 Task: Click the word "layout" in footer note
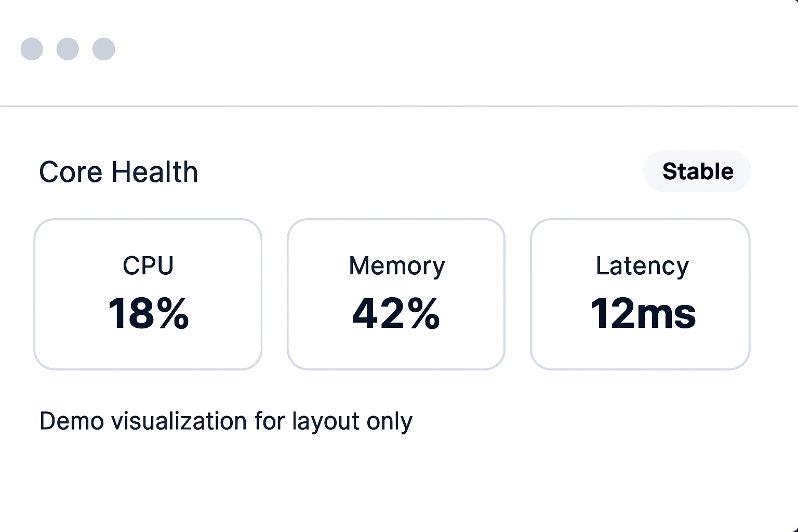(x=326, y=421)
